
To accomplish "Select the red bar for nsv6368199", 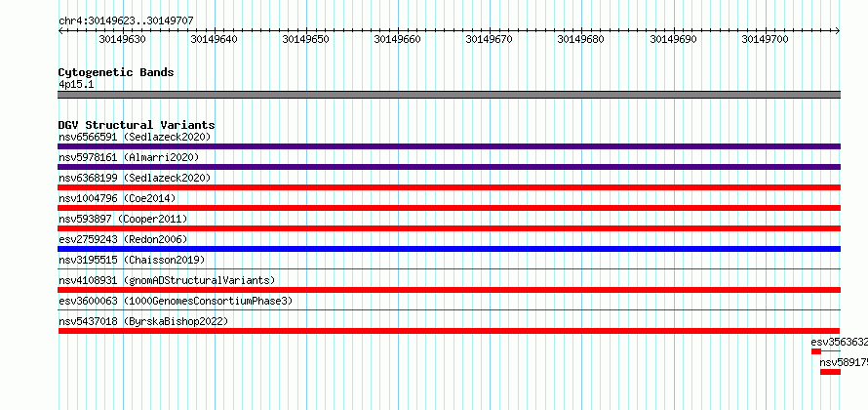I will (449, 187).
